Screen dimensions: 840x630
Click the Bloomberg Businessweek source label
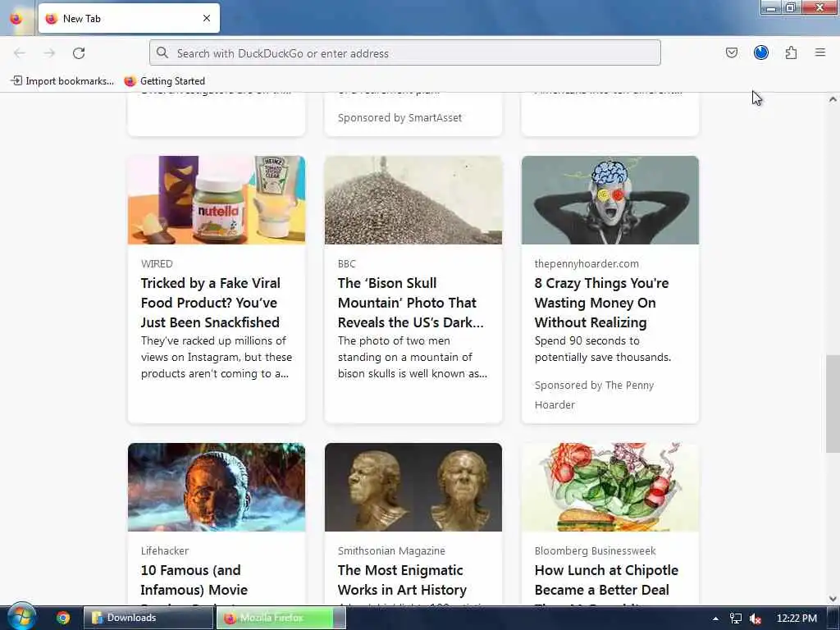pos(595,550)
